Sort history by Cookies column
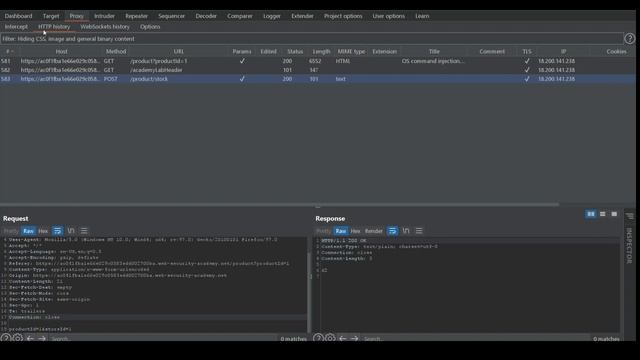Screen dimensions: 640x360 coord(616,51)
